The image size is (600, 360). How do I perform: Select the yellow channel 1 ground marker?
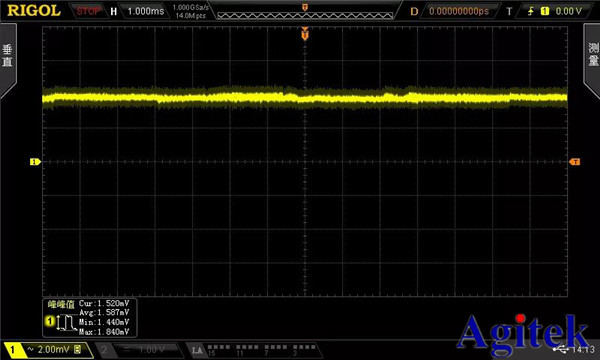click(x=35, y=162)
